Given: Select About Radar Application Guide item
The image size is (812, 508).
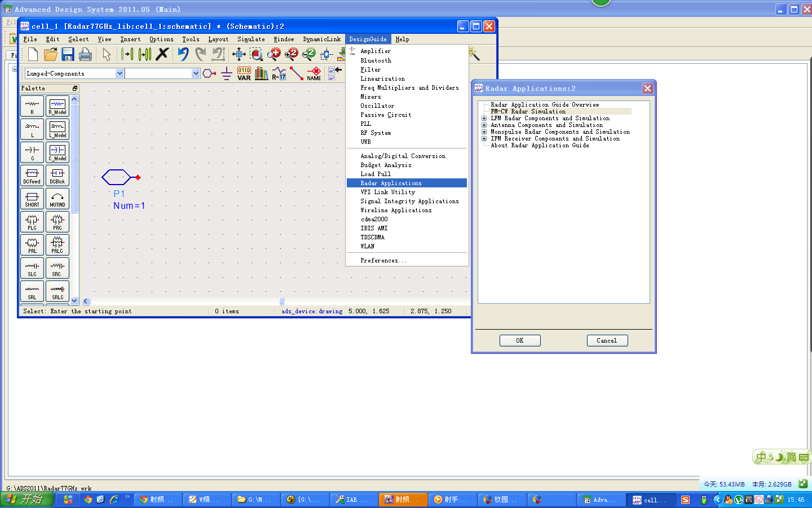Looking at the screenshot, I should pyautogui.click(x=540, y=145).
